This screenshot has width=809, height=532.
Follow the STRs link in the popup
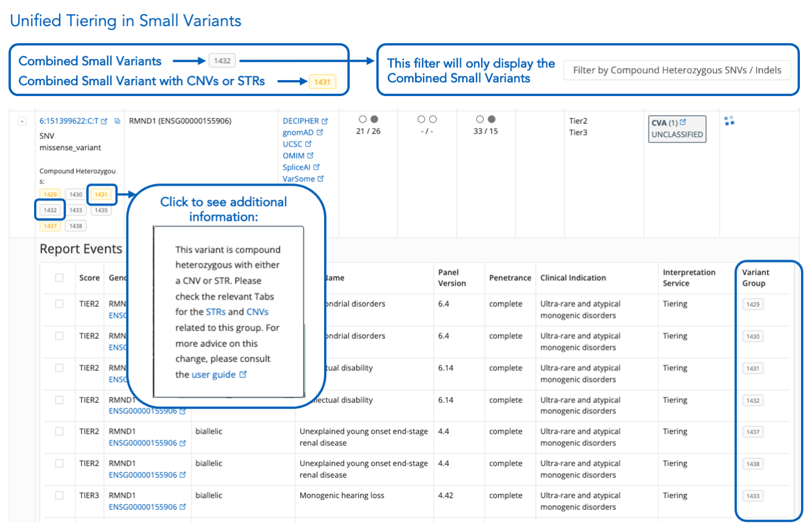click(216, 312)
